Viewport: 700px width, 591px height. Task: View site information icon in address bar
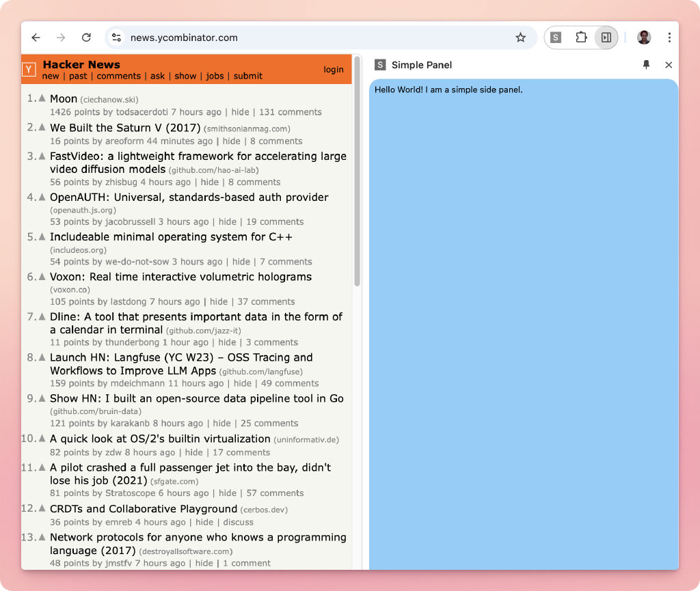(117, 38)
